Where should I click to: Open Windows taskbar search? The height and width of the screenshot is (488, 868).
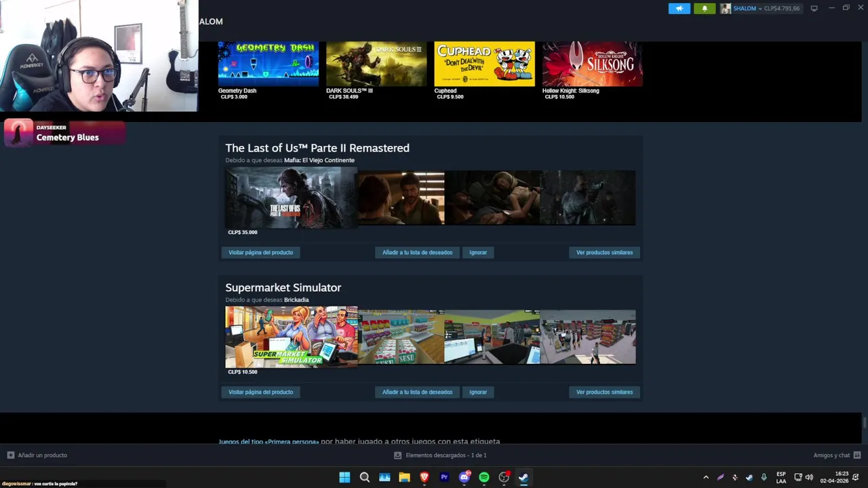coord(365,477)
